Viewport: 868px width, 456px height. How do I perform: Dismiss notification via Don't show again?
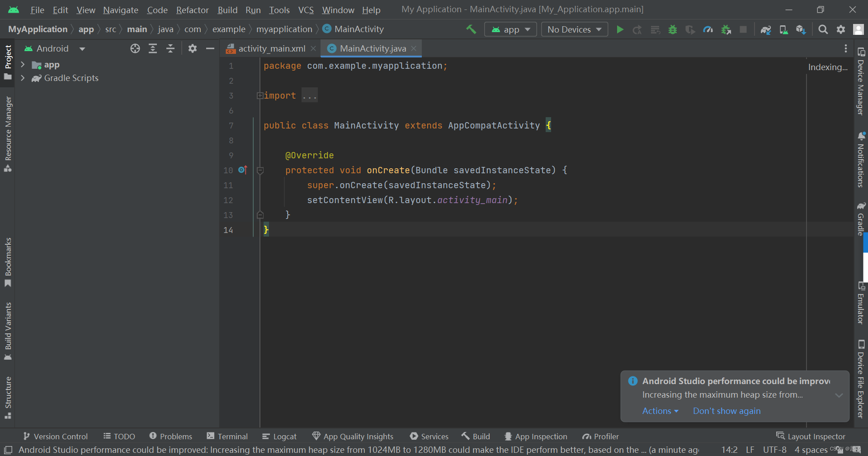(x=726, y=411)
